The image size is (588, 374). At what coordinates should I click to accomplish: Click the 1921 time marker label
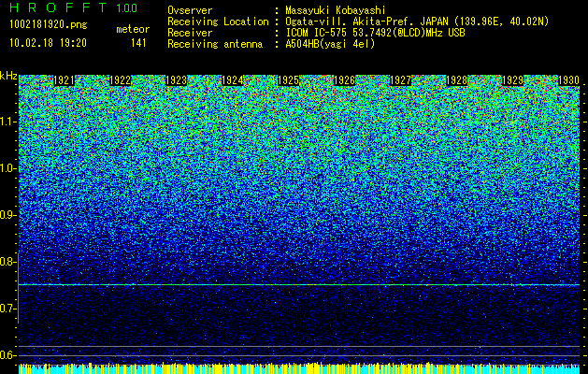64,80
